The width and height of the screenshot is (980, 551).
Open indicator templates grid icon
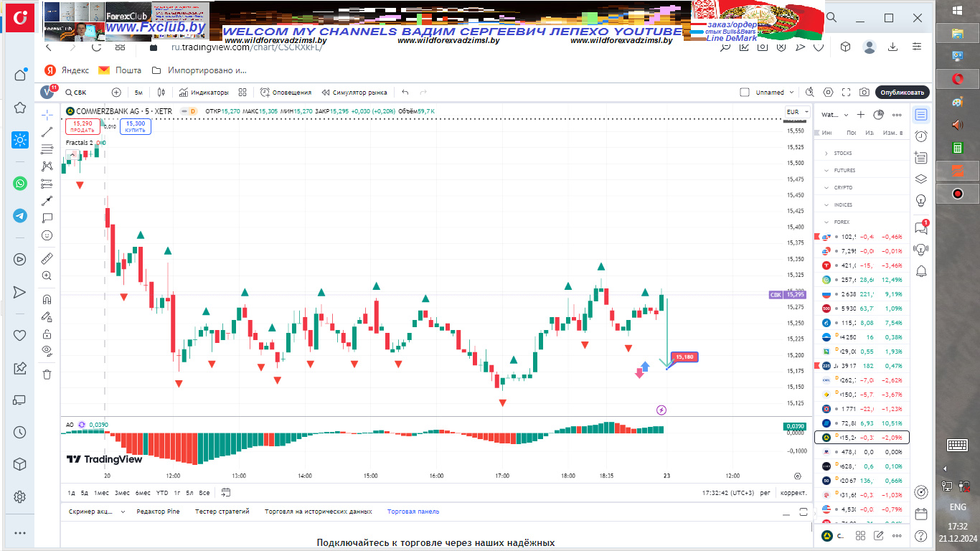(242, 92)
